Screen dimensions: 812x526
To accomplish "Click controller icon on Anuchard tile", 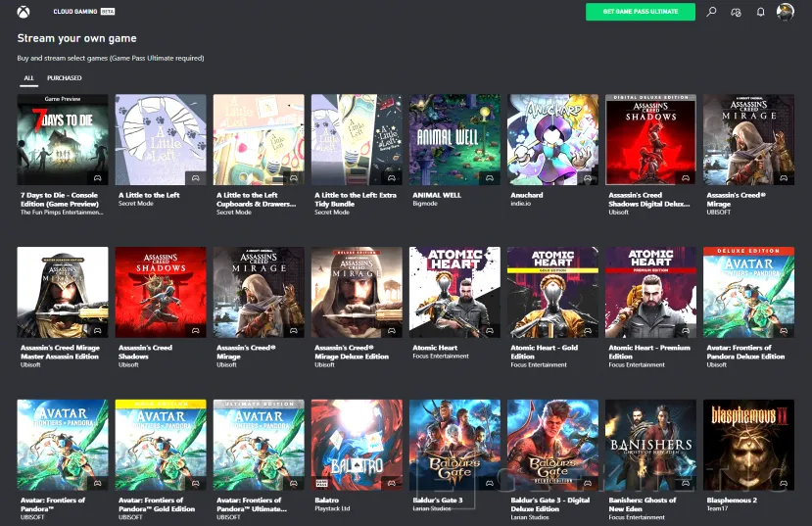I will pyautogui.click(x=588, y=177).
